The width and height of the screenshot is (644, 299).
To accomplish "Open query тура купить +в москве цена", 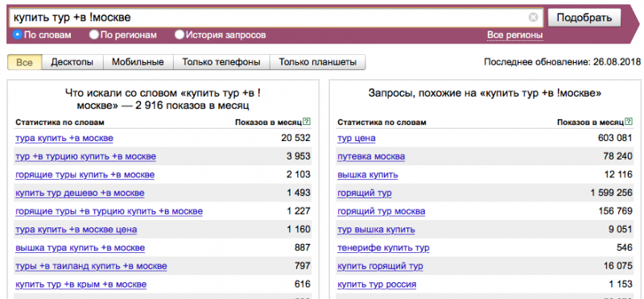I will point(76,230).
